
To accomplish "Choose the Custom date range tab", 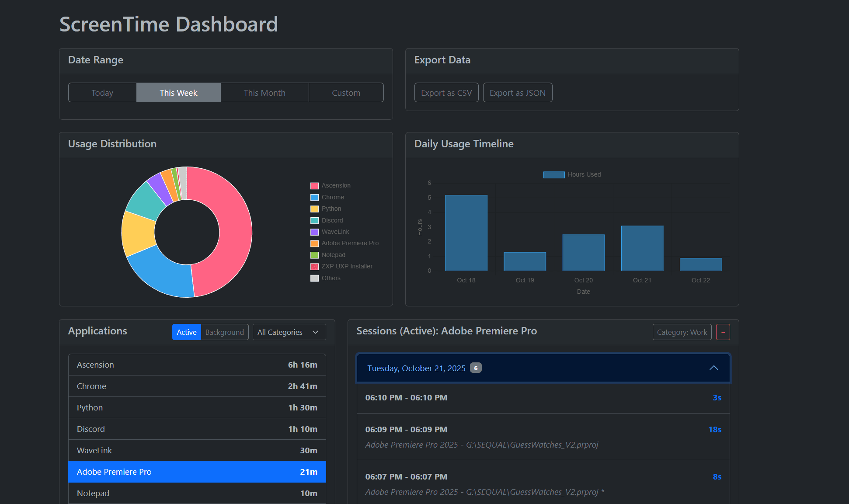I will pos(346,93).
